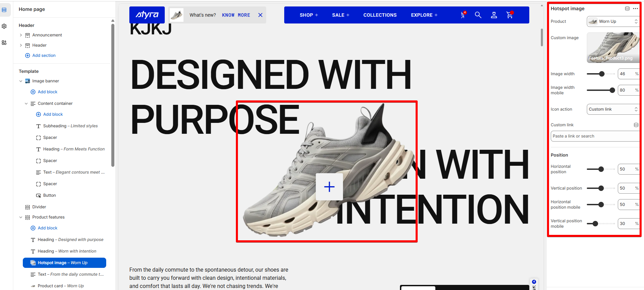Collapse the Image banner section
This screenshot has height=290, width=644.
(21, 81)
